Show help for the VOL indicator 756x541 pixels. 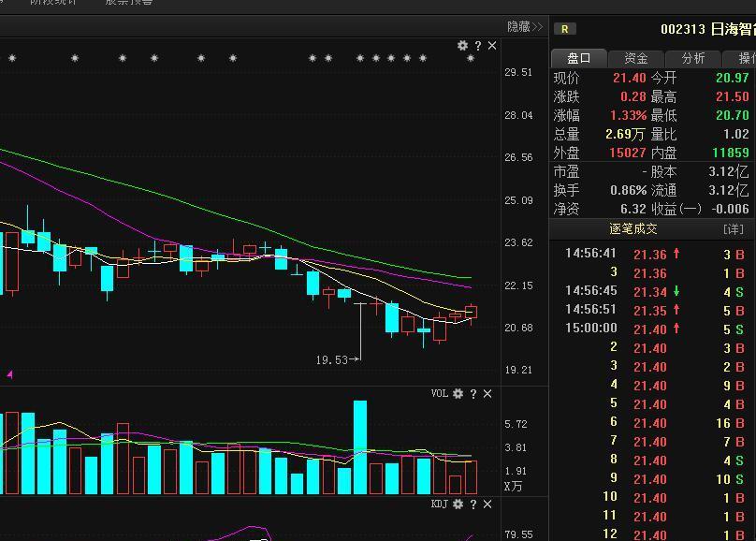[x=473, y=394]
